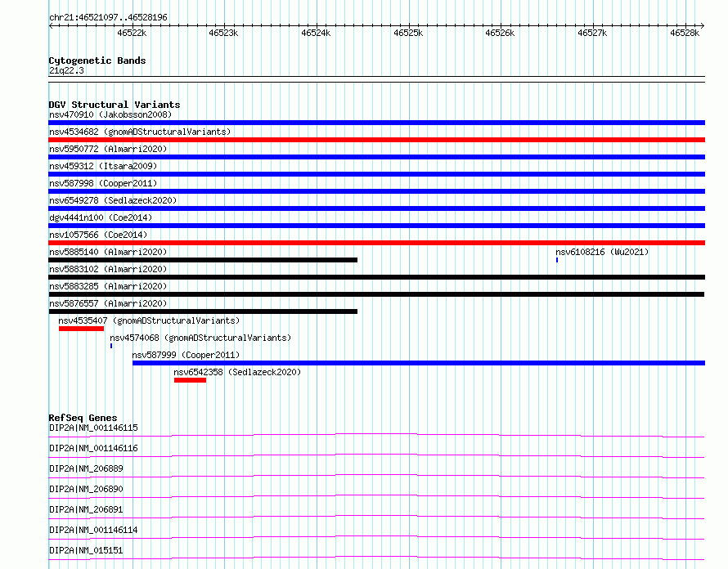728x569 pixels.
Task: Select nsv5883285 (Almarri2020) variant label
Action: (108, 286)
